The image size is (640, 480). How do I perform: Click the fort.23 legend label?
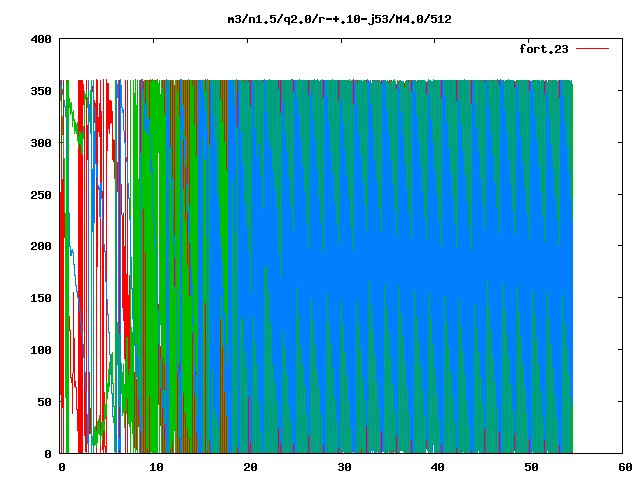[x=544, y=49]
